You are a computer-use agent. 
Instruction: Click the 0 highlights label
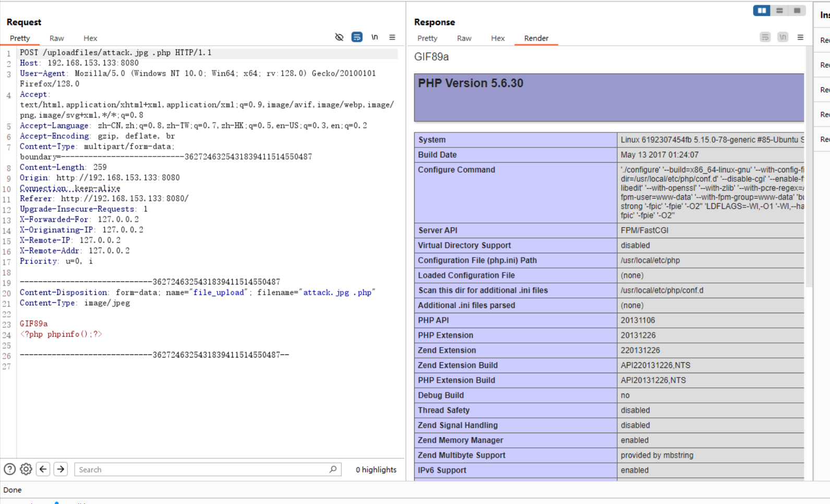click(376, 470)
